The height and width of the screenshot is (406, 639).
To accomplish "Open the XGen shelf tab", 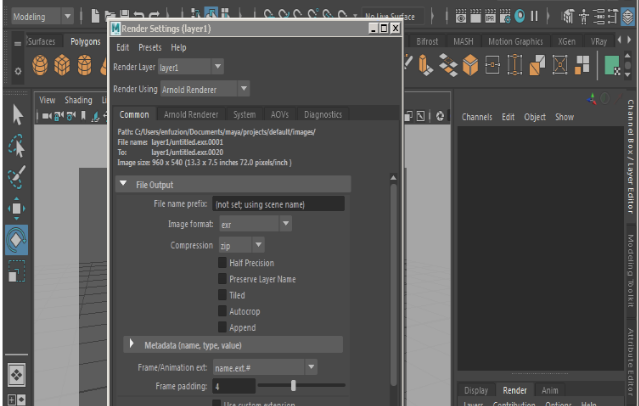I will point(566,42).
